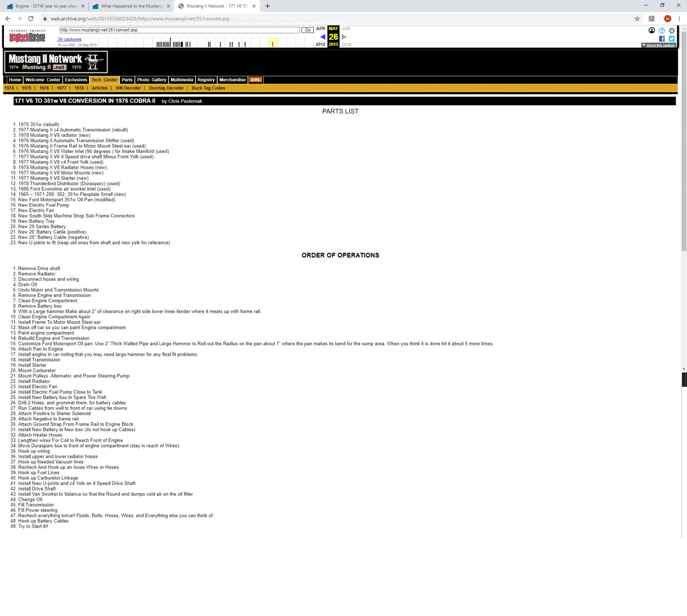
Task: Open the Articles submenu link
Action: [100, 88]
